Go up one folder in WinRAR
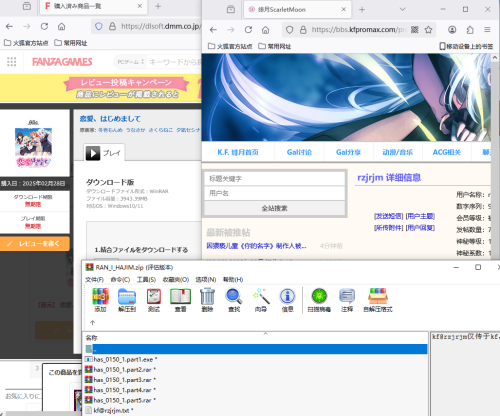 [x=93, y=322]
